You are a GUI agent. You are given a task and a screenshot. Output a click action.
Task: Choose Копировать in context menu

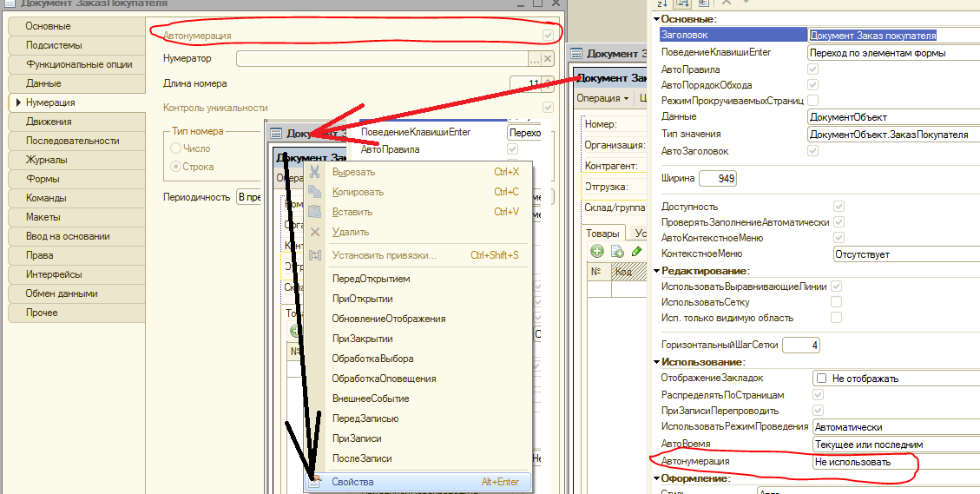click(417, 192)
